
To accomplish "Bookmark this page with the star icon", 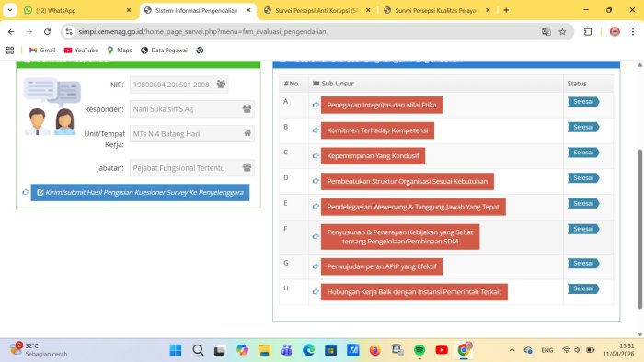I will [562, 31].
